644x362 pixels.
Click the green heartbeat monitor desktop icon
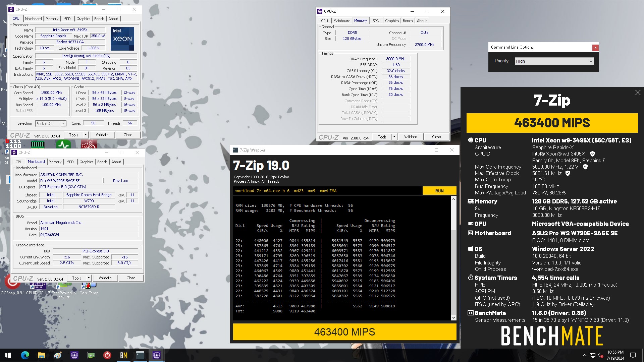63,145
